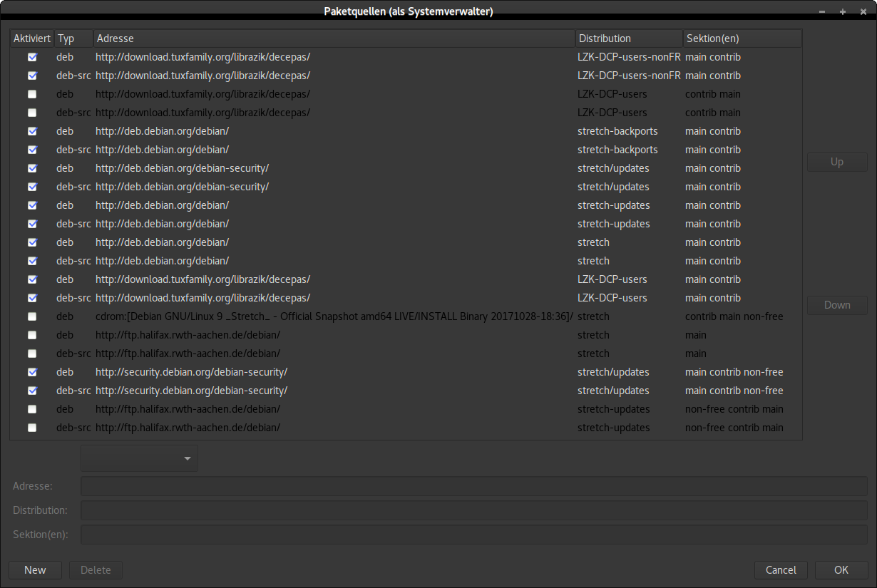
Task: Focus the Sektion(en) input field
Action: point(474,535)
